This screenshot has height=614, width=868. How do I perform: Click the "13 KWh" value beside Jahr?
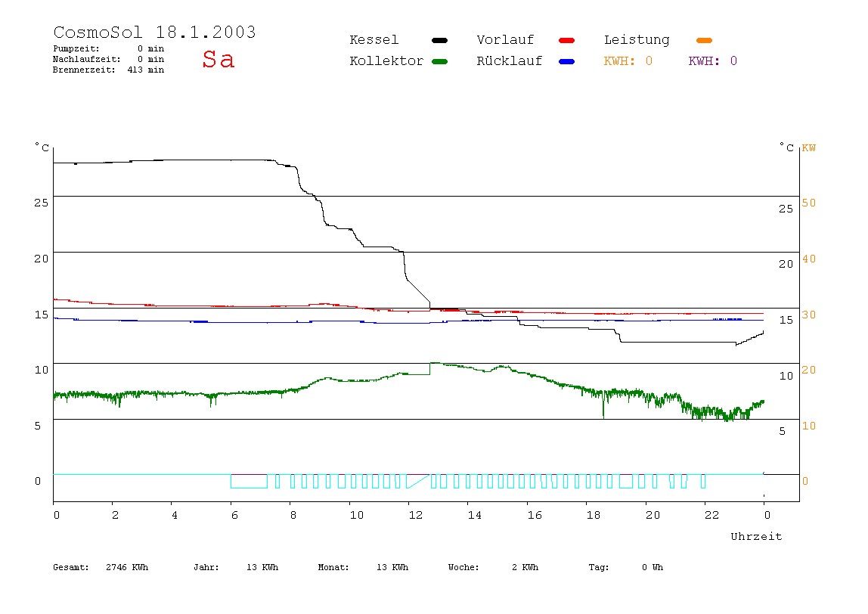click(262, 567)
